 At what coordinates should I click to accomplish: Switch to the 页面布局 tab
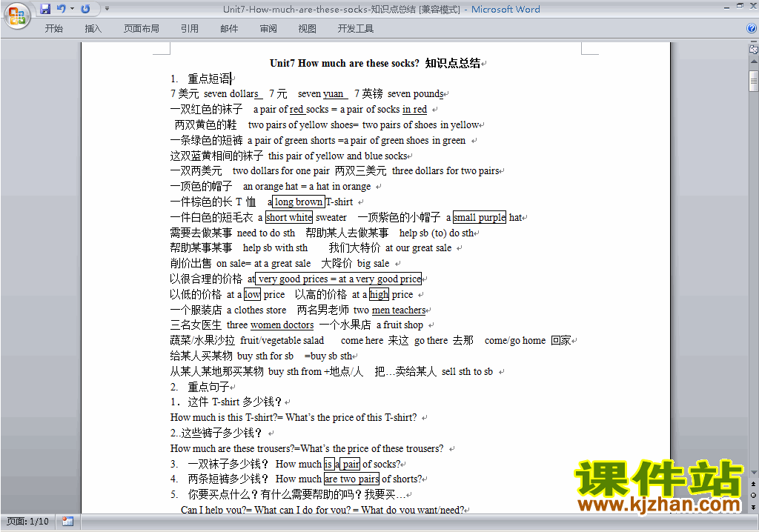(x=142, y=29)
